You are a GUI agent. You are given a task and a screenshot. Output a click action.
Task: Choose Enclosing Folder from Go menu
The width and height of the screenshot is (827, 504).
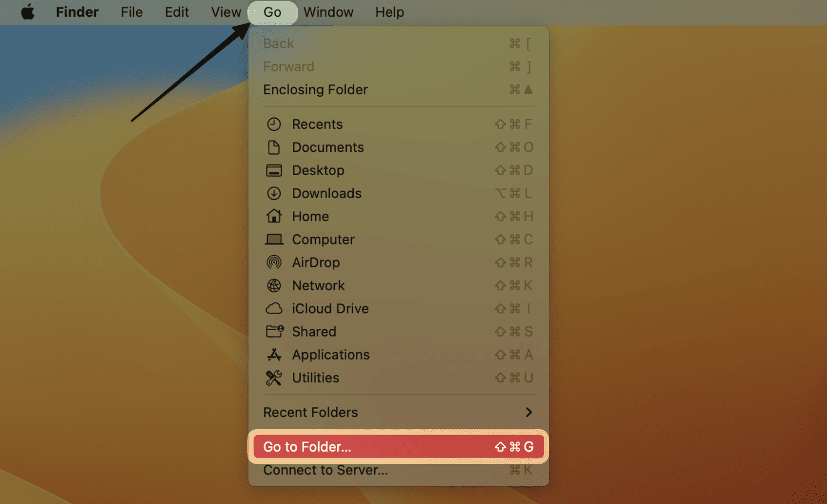(316, 90)
